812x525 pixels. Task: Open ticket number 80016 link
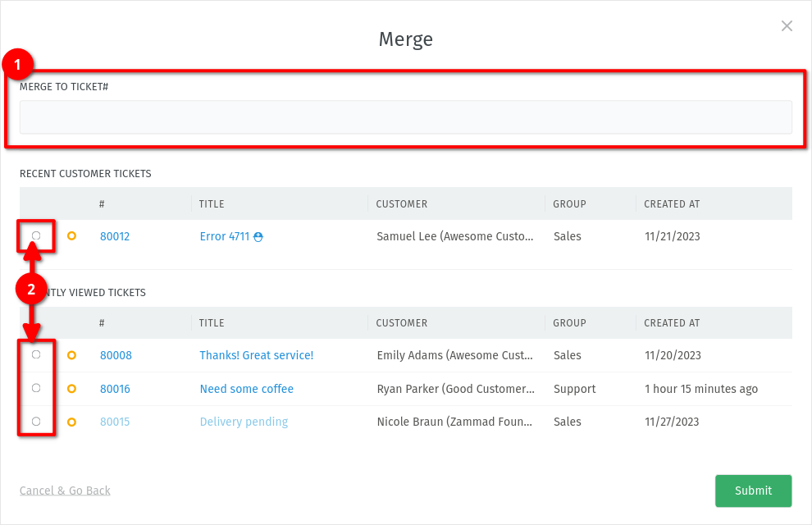(x=115, y=389)
